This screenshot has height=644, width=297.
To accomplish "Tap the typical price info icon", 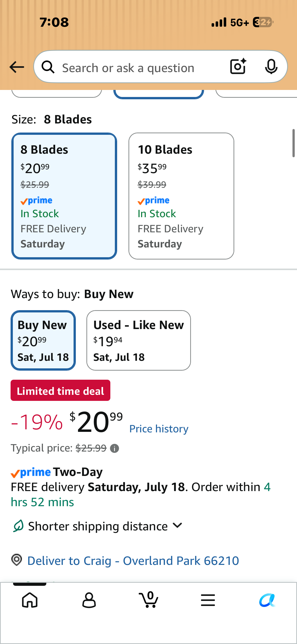I will 115,448.
